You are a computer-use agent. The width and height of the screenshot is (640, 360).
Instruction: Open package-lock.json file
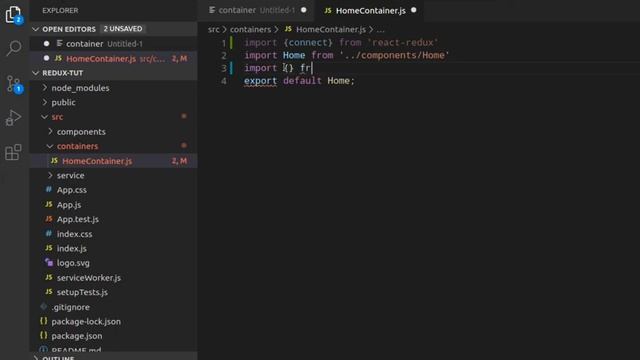coord(86,321)
